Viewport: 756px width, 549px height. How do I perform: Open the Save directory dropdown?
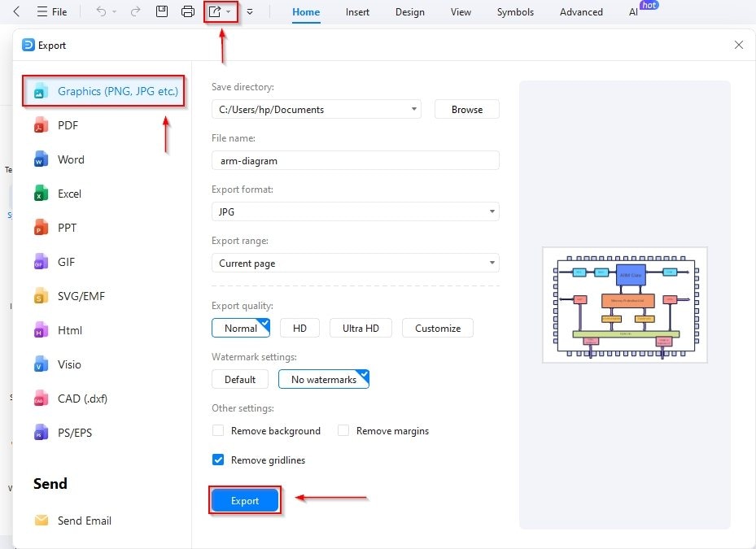click(x=413, y=109)
